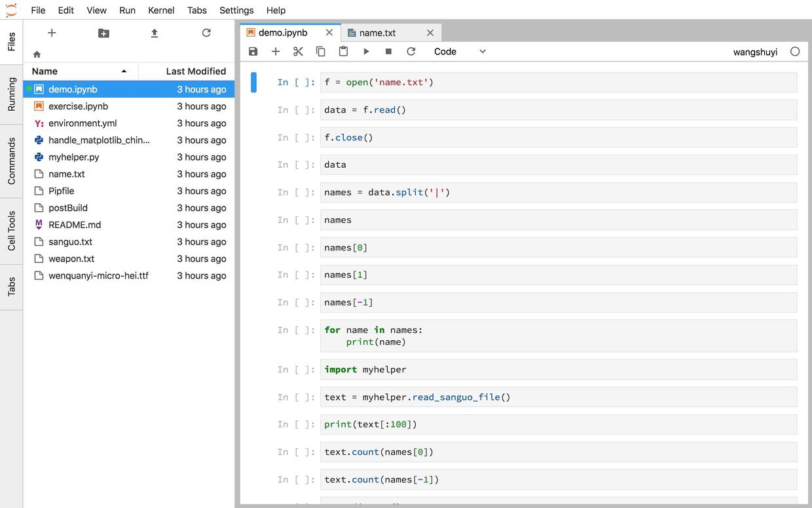812x508 pixels.
Task: Paste cells using the clipboard icon
Action: pyautogui.click(x=343, y=51)
